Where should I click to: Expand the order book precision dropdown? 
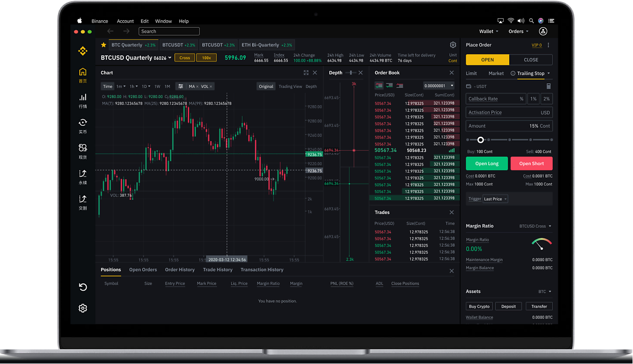point(438,86)
